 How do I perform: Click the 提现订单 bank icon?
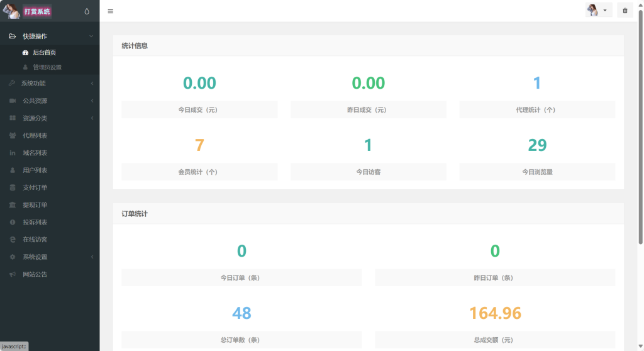pyautogui.click(x=13, y=205)
